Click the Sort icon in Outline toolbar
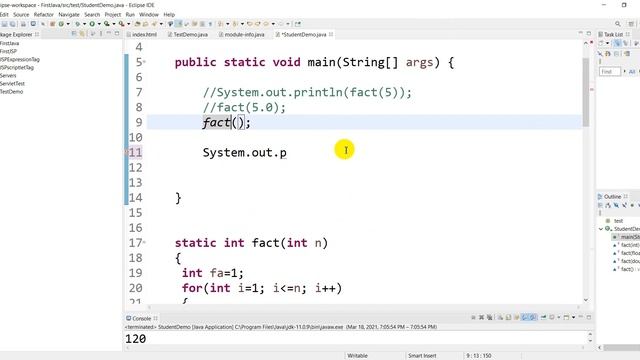The height and width of the screenshot is (360, 640). click(x=608, y=205)
